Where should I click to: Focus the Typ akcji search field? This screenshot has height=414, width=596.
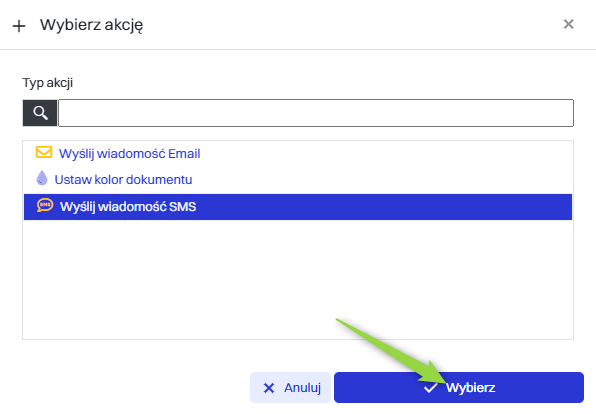coord(316,113)
